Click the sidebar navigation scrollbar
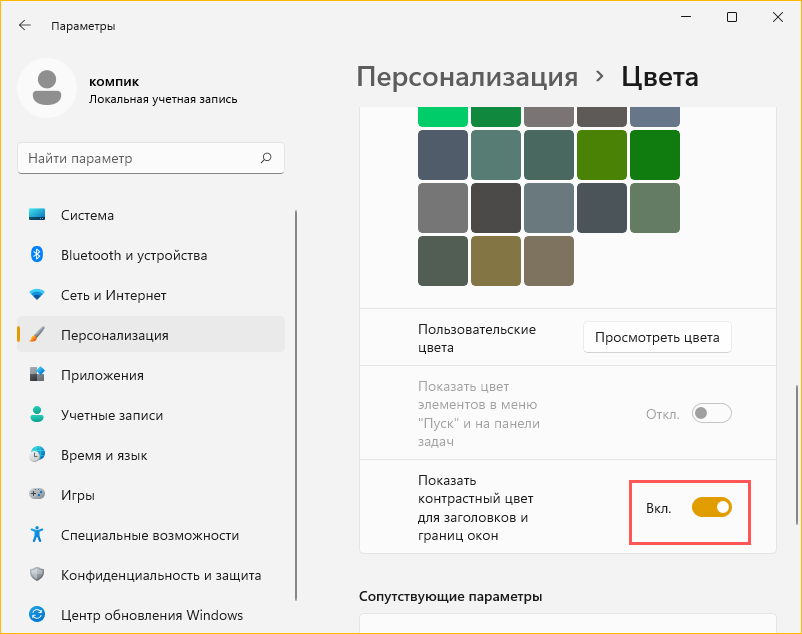 click(296, 405)
